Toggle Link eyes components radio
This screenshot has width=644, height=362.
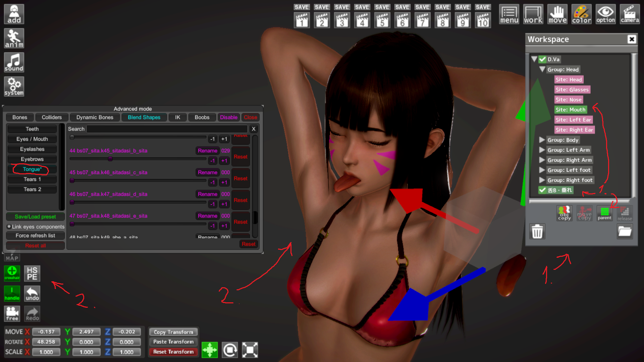coord(9,227)
